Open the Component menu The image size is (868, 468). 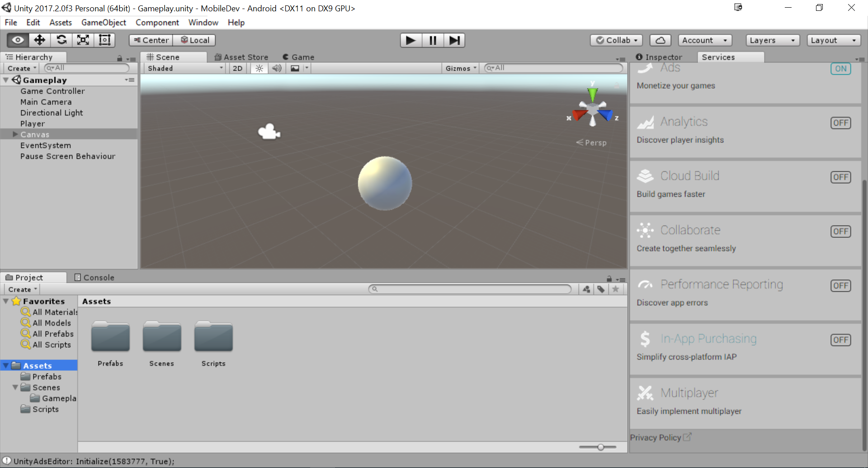[x=157, y=22]
